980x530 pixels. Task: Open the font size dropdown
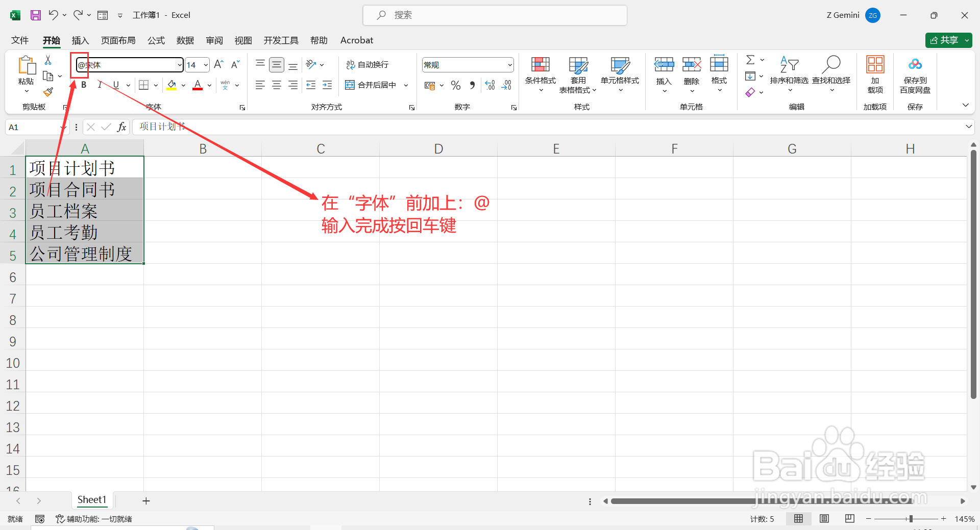coord(205,65)
